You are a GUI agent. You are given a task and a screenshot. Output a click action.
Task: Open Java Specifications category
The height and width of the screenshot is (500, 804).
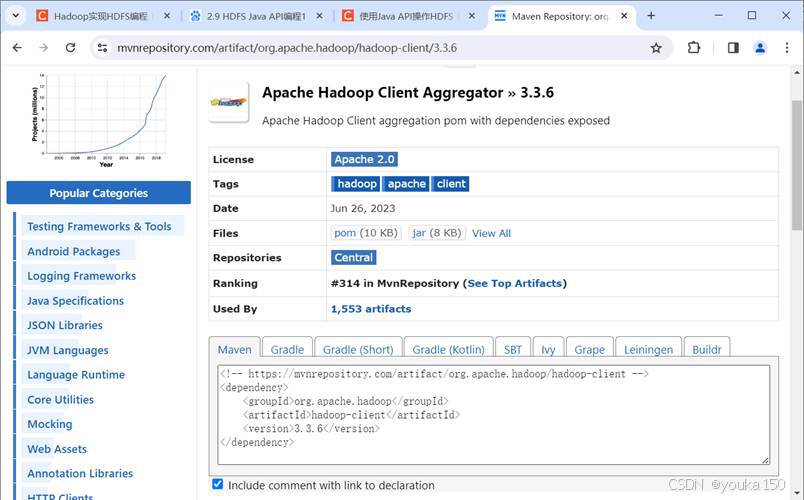tap(75, 301)
